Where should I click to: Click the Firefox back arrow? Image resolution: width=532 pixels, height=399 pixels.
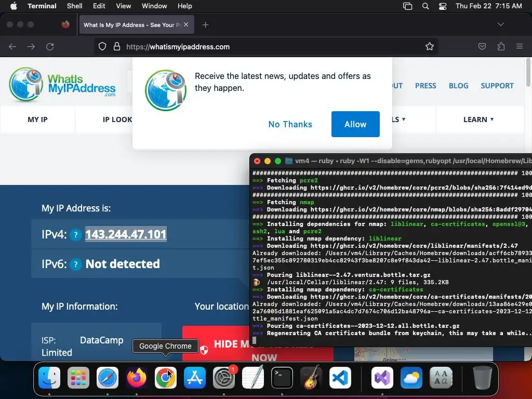click(12, 46)
